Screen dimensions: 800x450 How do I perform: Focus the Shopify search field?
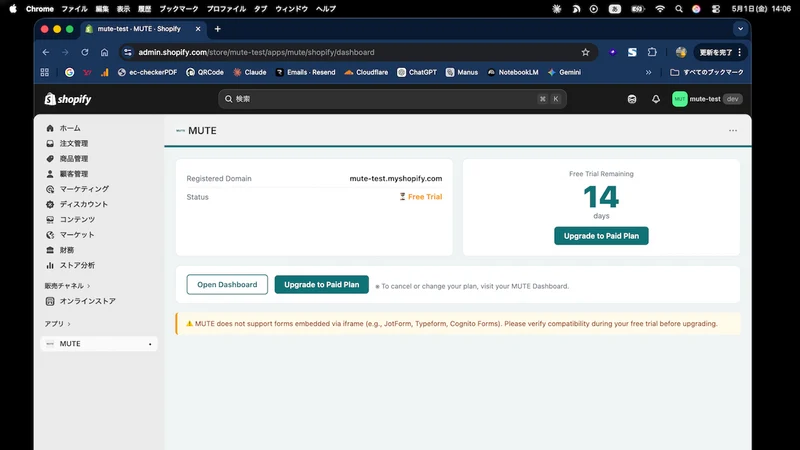point(392,99)
